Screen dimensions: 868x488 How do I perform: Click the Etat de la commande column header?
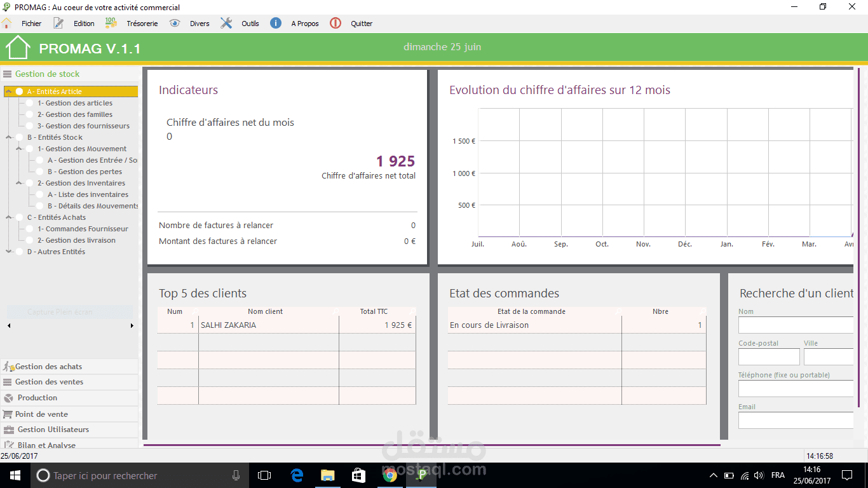pos(531,311)
